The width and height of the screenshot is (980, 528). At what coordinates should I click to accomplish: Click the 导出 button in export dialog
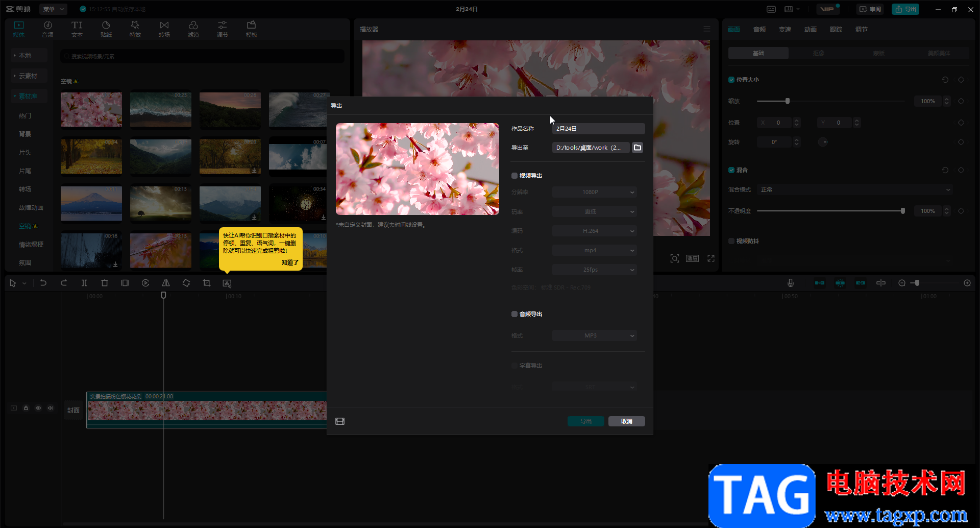pos(586,421)
